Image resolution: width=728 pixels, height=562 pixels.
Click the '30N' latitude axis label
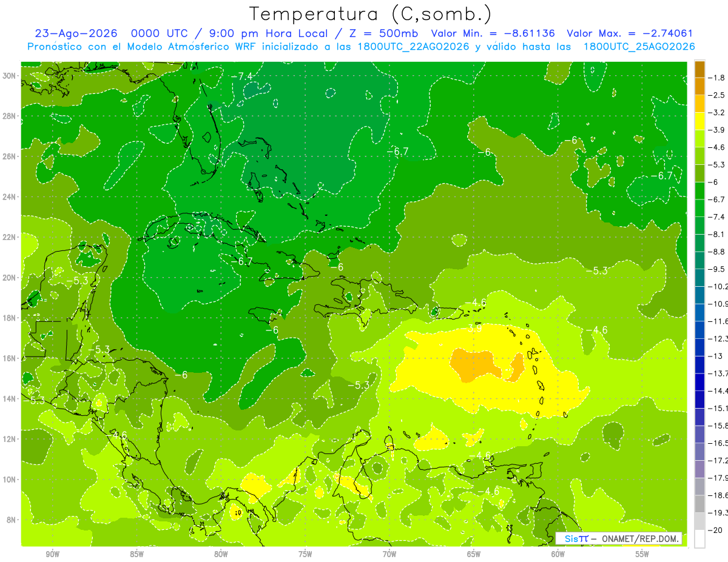[9, 76]
